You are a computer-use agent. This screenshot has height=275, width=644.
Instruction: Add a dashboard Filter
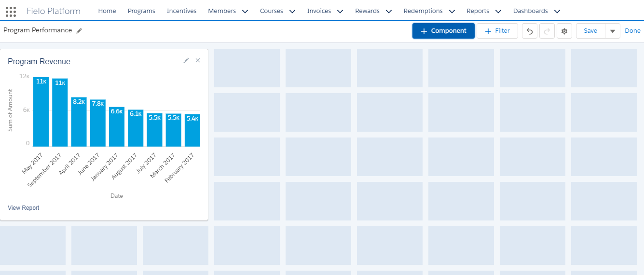tap(497, 31)
